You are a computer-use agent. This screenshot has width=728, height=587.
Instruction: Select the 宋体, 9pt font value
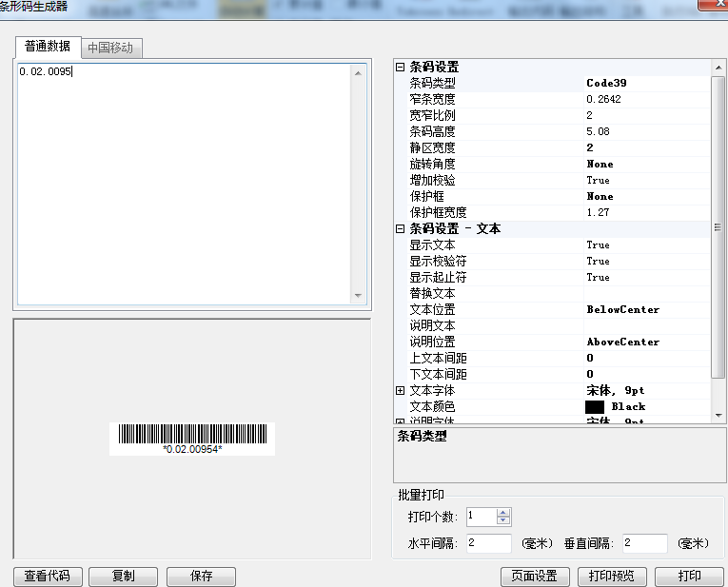[x=647, y=391]
